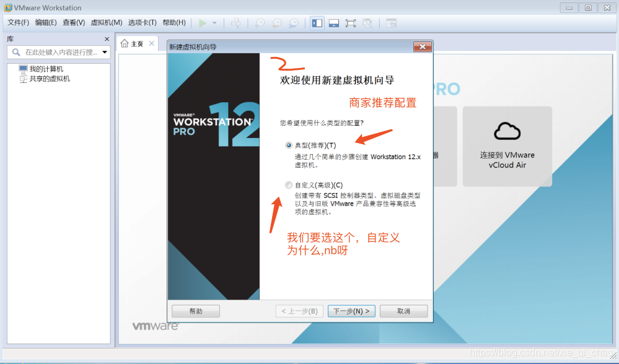Open the library search filter dropdown
619x364 pixels.
coord(104,52)
